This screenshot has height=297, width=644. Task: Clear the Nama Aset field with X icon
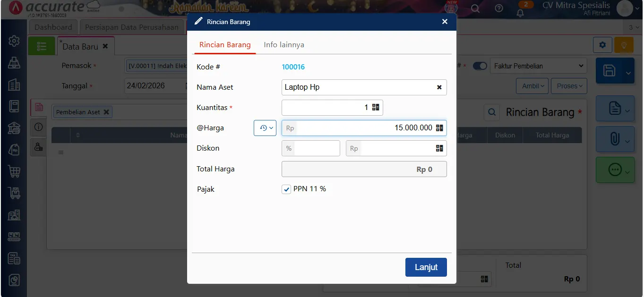pyautogui.click(x=439, y=87)
